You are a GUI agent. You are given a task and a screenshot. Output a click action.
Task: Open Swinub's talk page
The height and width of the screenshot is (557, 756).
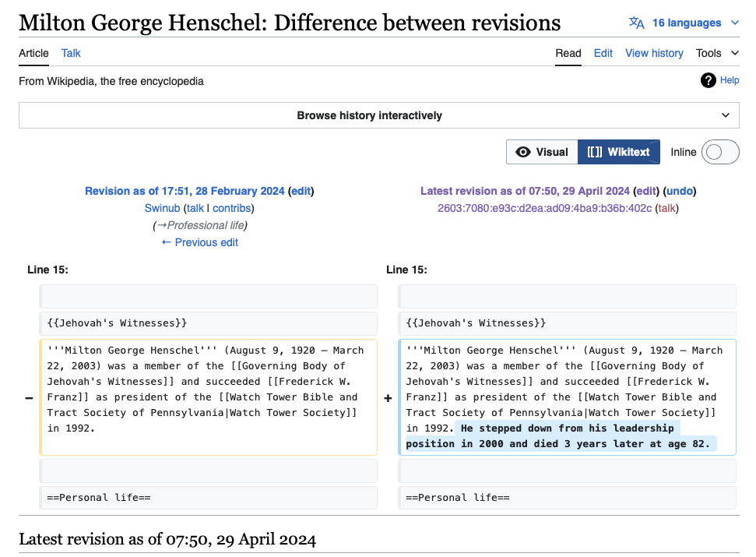pos(195,208)
